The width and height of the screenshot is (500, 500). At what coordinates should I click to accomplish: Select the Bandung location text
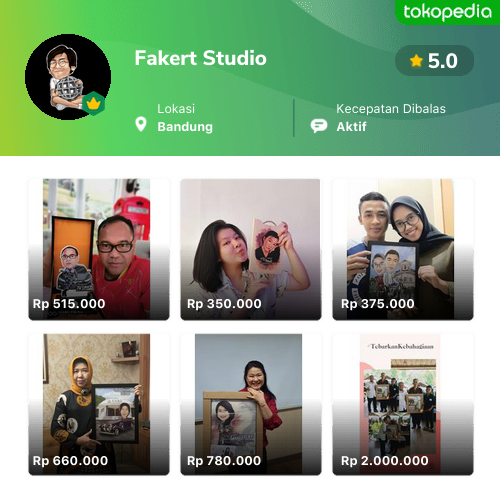(x=185, y=127)
